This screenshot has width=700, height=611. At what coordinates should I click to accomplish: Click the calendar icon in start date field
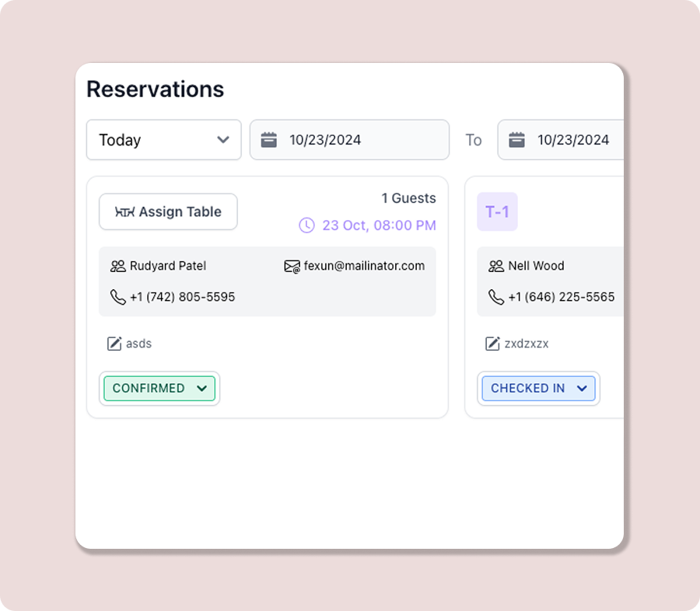tap(269, 140)
